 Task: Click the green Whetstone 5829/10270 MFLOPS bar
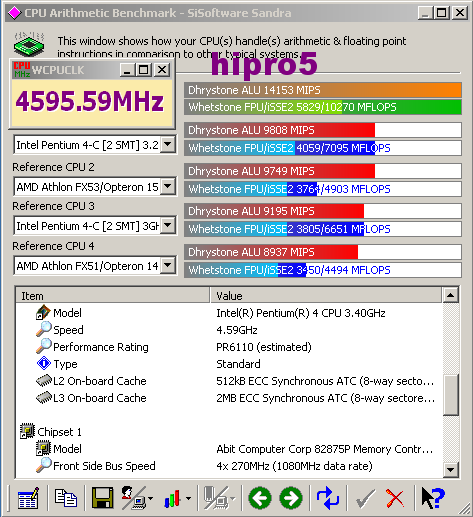[x=323, y=107]
